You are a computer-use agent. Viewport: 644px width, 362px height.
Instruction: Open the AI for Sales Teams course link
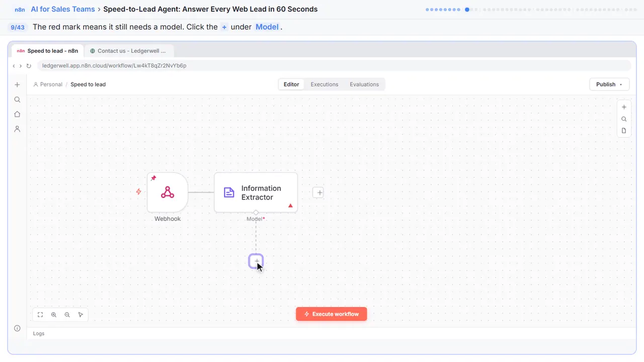(x=63, y=9)
